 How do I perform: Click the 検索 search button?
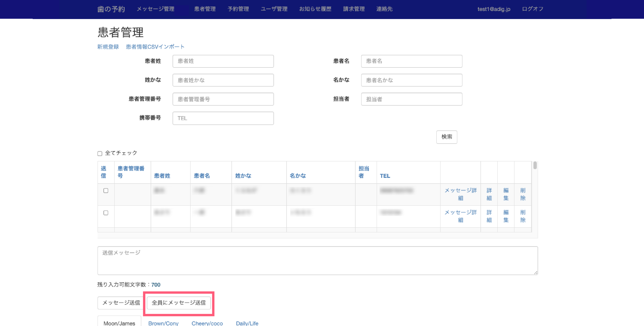[x=447, y=137]
